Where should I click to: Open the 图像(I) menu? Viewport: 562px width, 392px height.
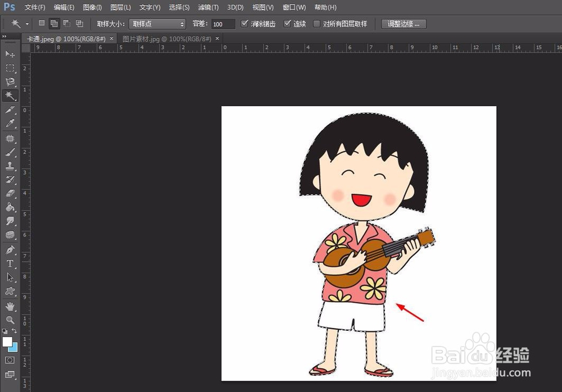pyautogui.click(x=92, y=7)
